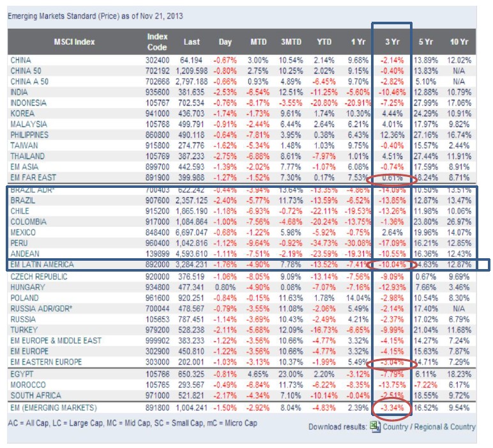Viewport: 493px width, 448px height.
Task: Click the Day column header
Action: [x=225, y=42]
